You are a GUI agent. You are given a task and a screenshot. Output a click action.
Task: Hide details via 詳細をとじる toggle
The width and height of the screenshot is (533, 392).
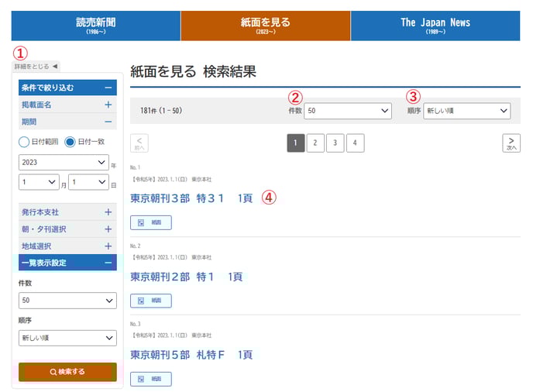pyautogui.click(x=36, y=67)
